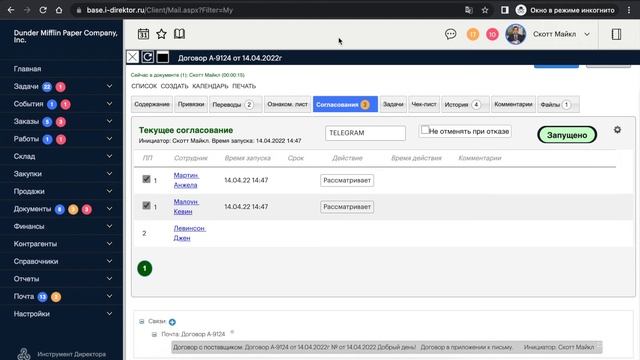Open the calendar icon in top toolbar
This screenshot has width=640, height=360.
tap(143, 34)
